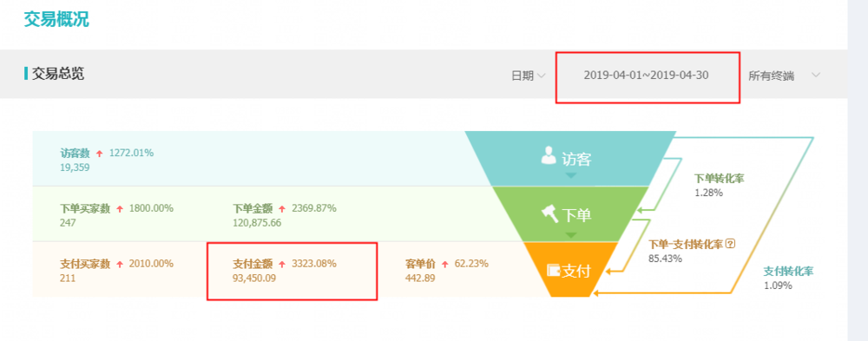Open the 所有终端 terminal dropdown
Image resolution: width=868 pixels, height=341 pixels.
[784, 75]
